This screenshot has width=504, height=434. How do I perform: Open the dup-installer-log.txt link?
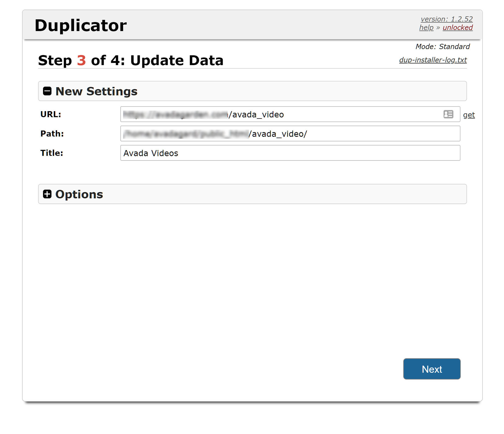433,60
